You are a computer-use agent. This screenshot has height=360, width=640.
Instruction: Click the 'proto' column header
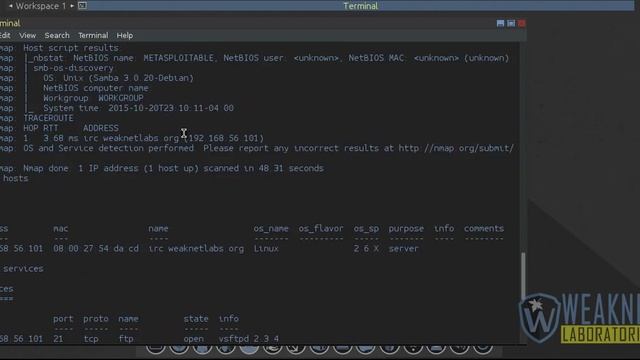coord(96,319)
